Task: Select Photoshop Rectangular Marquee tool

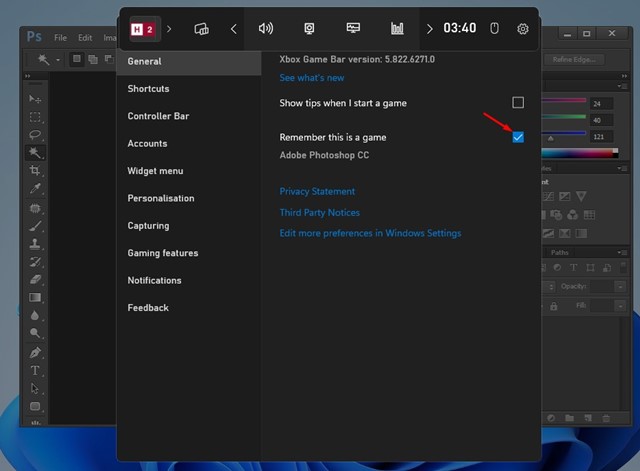Action: 35,117
